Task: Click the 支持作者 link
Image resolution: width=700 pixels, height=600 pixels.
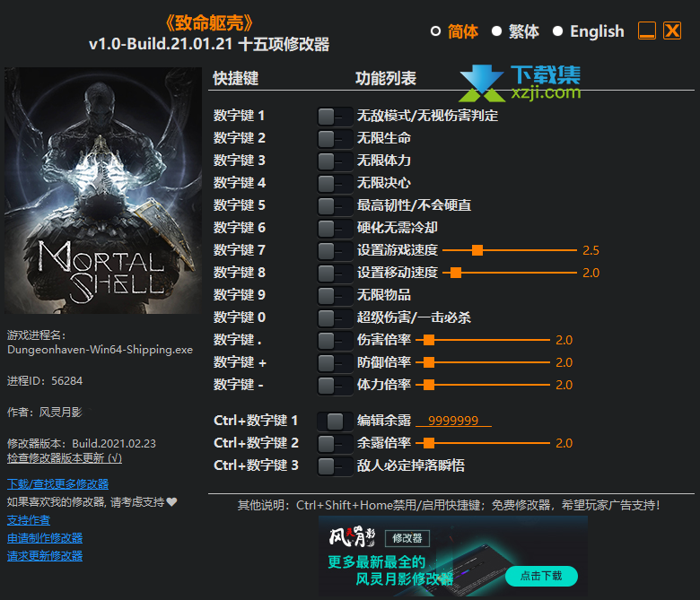Action: [29, 520]
